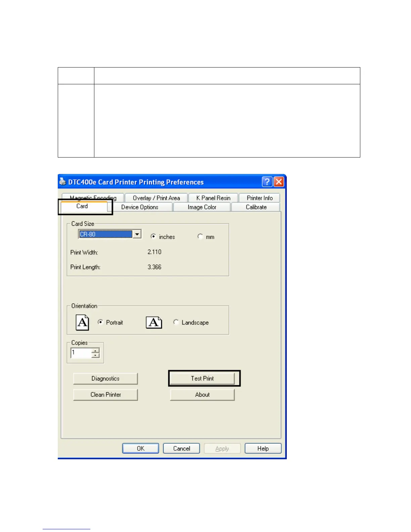411x532 pixels.
Task: Click the Clean Printer button
Action: 105,395
